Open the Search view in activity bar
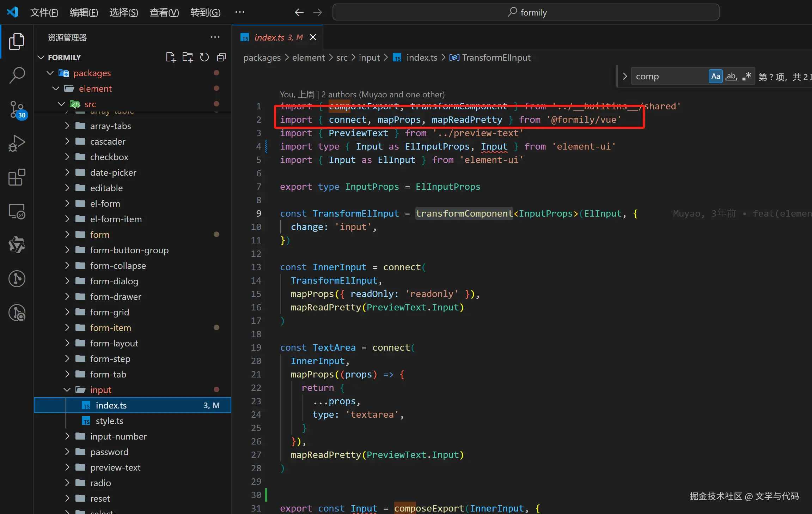The width and height of the screenshot is (812, 514). pyautogui.click(x=17, y=75)
